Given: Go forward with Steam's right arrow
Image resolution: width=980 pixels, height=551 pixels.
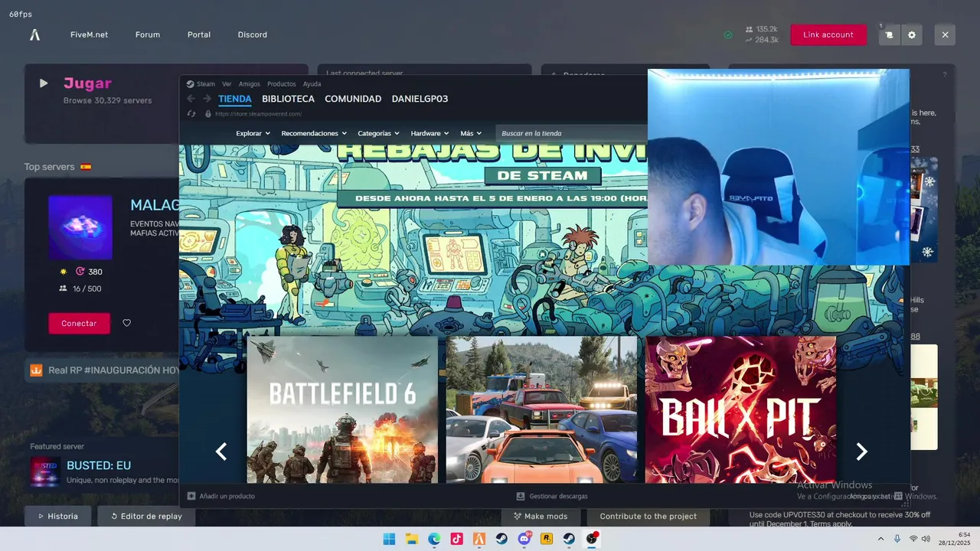Looking at the screenshot, I should point(207,99).
